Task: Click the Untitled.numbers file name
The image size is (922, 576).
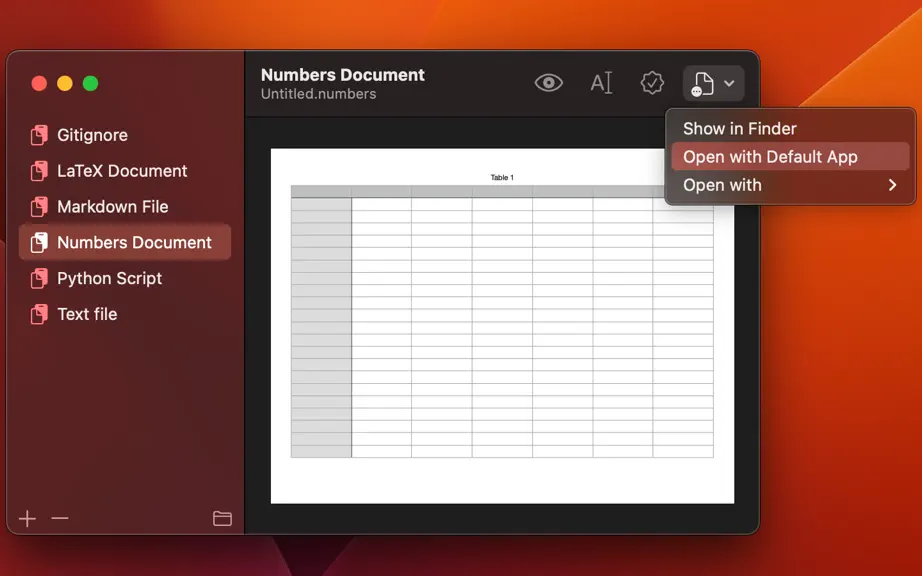Action: (319, 94)
